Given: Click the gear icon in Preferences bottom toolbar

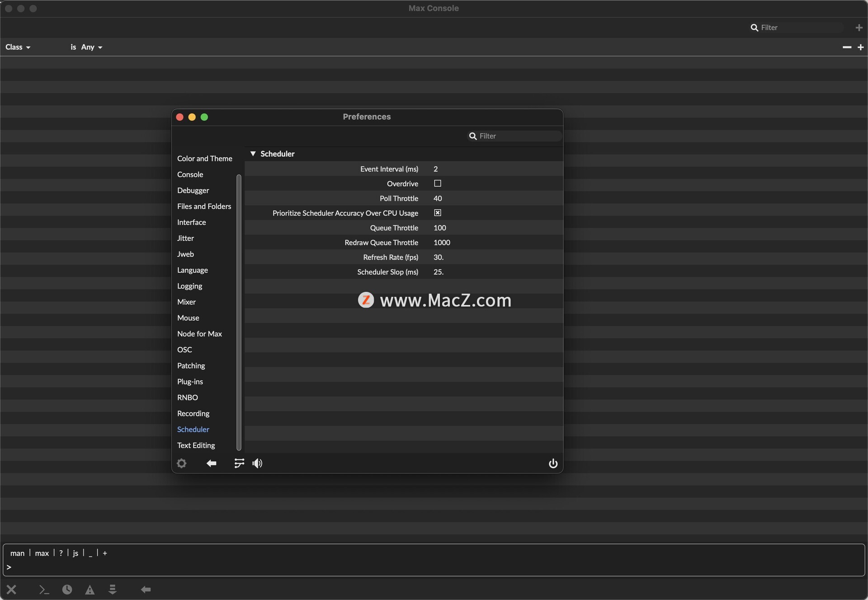Looking at the screenshot, I should (x=182, y=463).
